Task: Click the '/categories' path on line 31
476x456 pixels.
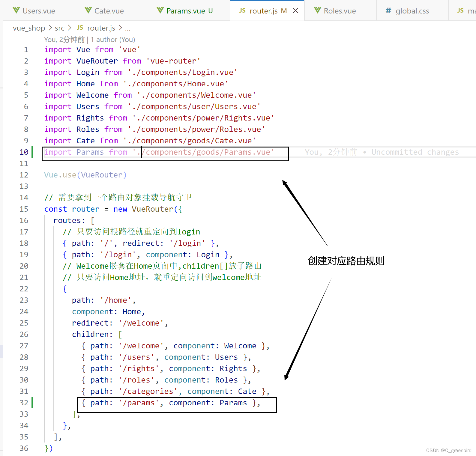Action: [x=148, y=391]
